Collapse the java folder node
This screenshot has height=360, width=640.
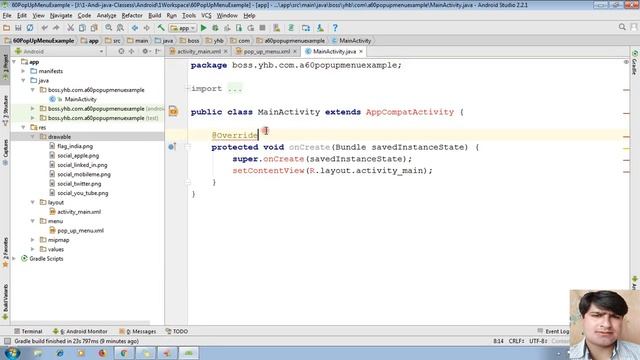[x=24, y=80]
